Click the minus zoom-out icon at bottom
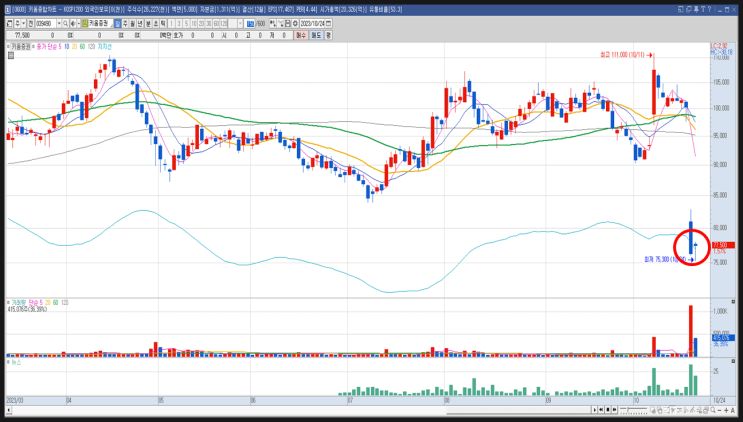This screenshot has width=743, height=422. [x=719, y=410]
